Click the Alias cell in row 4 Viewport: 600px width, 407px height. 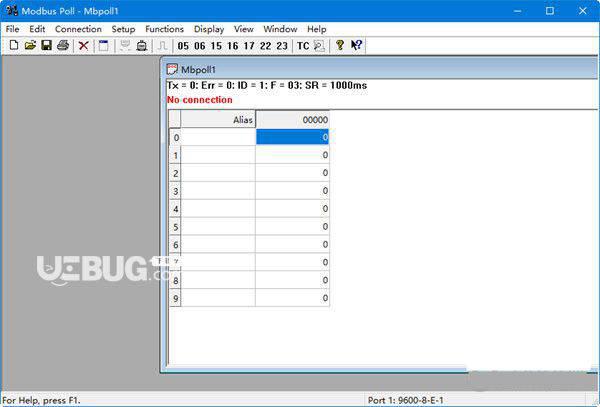click(x=218, y=208)
